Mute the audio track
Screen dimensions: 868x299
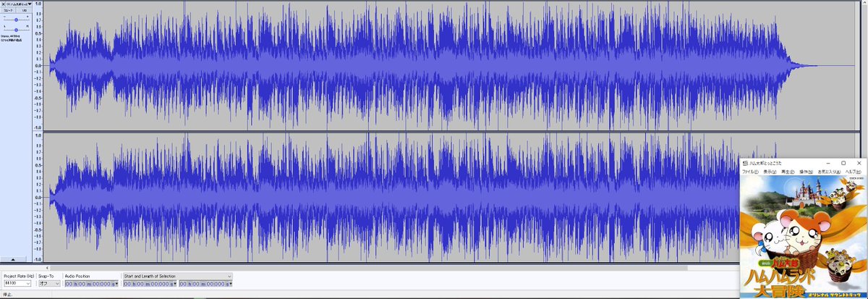click(x=8, y=12)
